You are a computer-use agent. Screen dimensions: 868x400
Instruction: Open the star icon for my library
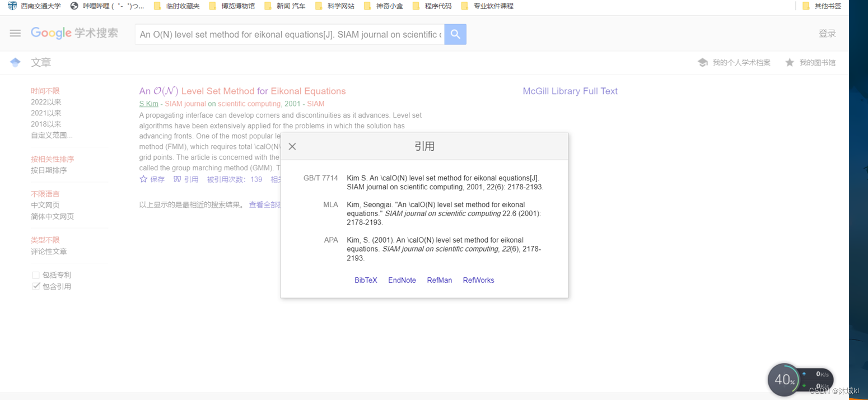tap(790, 62)
